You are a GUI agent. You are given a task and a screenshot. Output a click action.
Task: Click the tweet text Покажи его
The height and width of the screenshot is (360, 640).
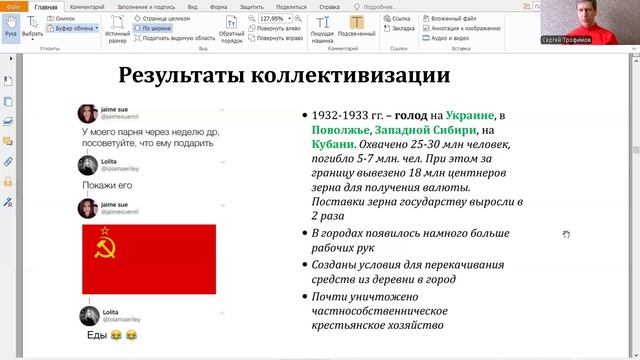click(107, 185)
